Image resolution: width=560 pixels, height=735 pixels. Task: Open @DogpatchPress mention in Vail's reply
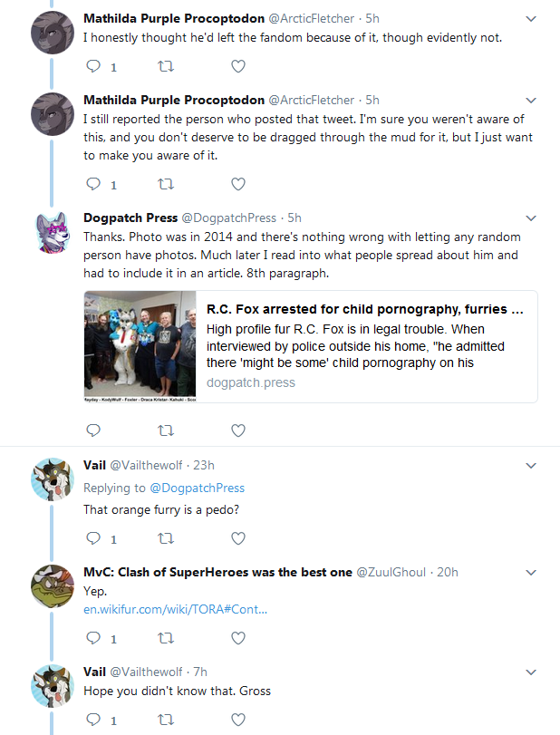coord(197,488)
